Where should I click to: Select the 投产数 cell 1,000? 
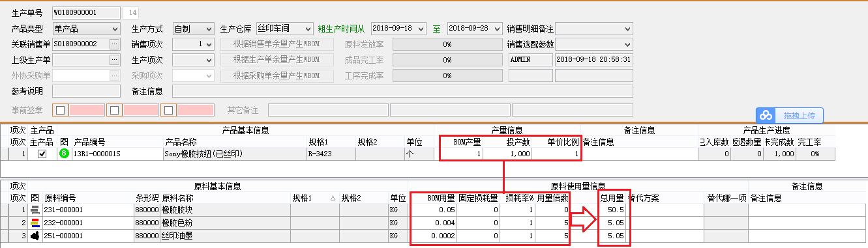507,154
